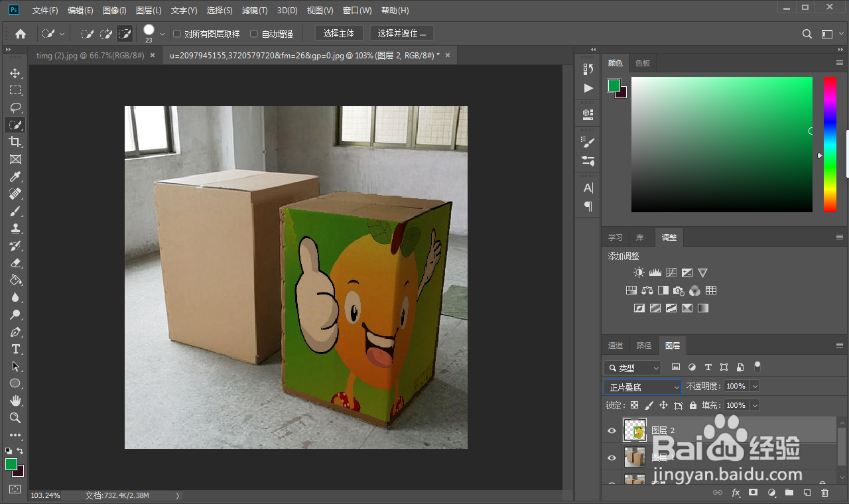849x504 pixels.
Task: Toggle lock all padlock icon
Action: coord(693,405)
